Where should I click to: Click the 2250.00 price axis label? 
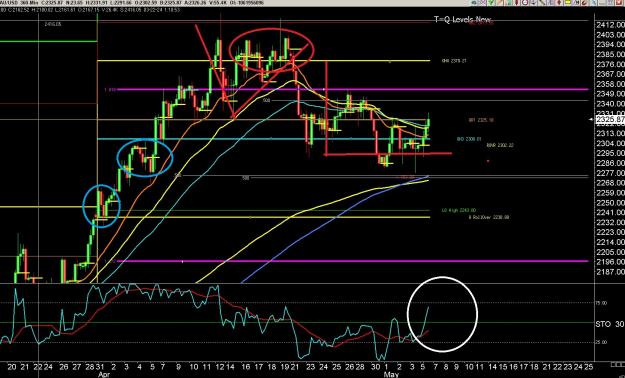(x=610, y=203)
